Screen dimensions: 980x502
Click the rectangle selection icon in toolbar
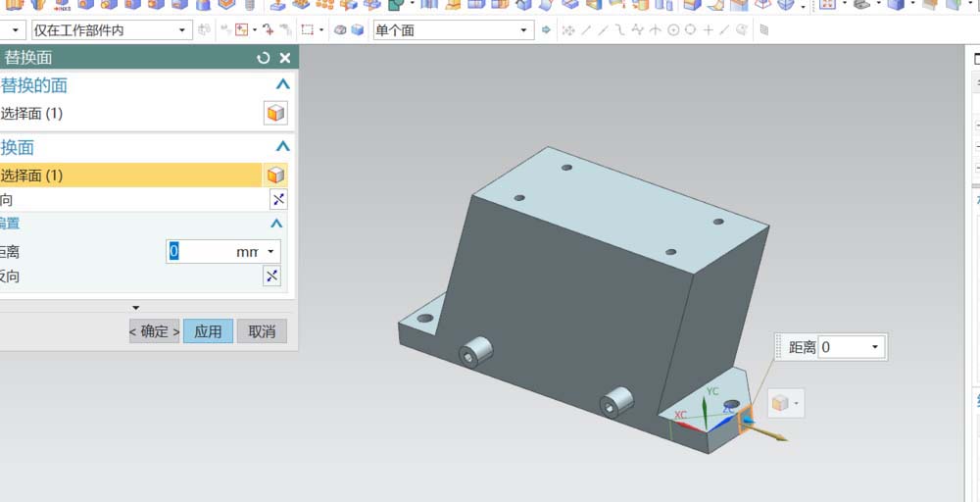[x=307, y=30]
